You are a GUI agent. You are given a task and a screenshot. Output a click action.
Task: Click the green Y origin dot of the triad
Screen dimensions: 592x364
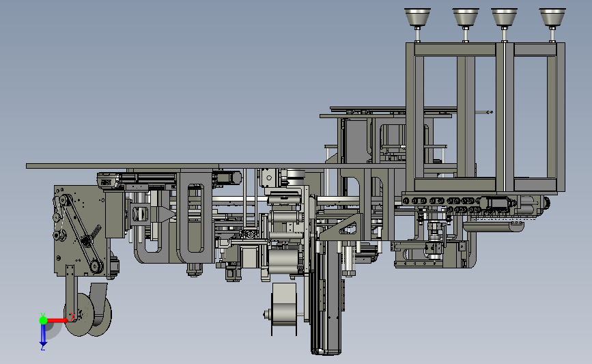coord(43,320)
